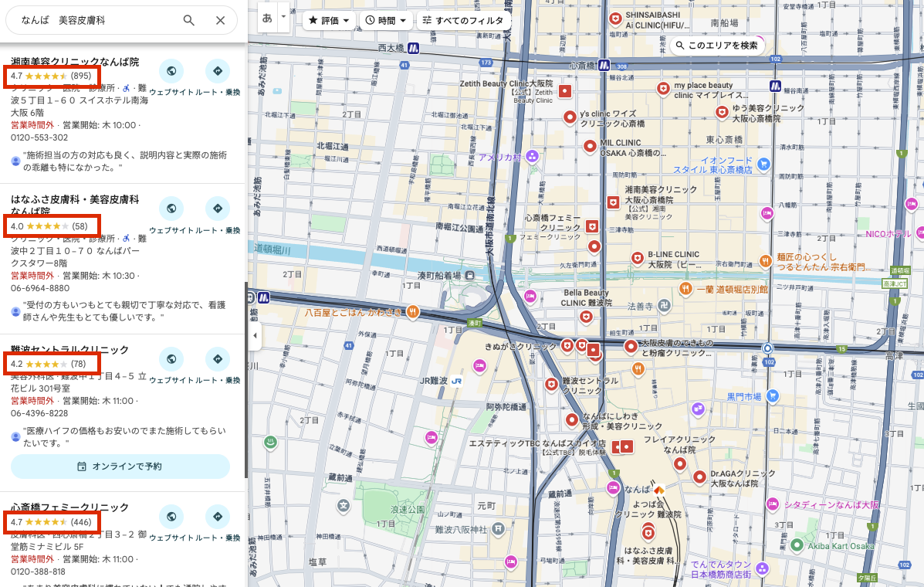Clear the search with the X icon
Image resolution: width=924 pixels, height=587 pixels.
coord(221,20)
